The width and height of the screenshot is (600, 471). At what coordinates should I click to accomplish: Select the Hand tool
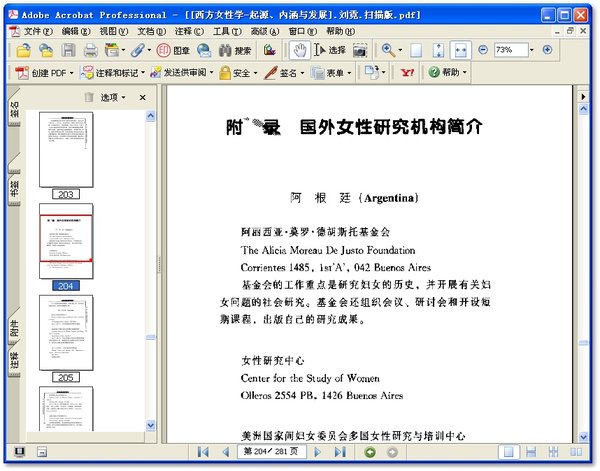(x=300, y=50)
